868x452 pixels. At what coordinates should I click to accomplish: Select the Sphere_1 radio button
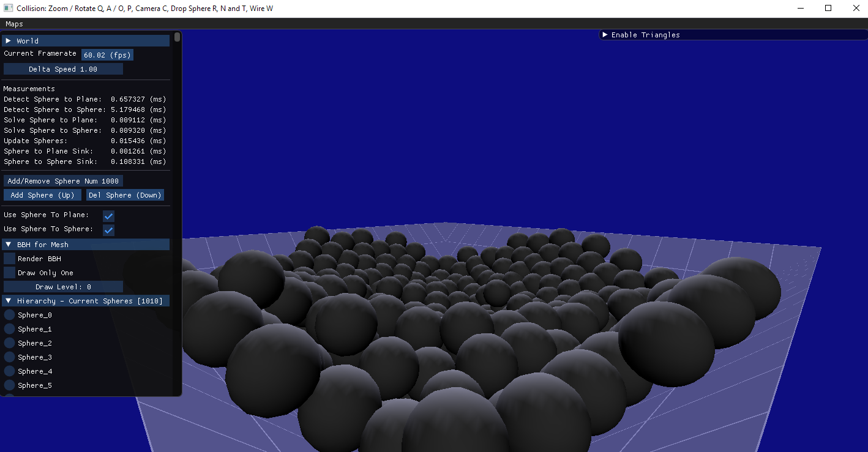9,329
